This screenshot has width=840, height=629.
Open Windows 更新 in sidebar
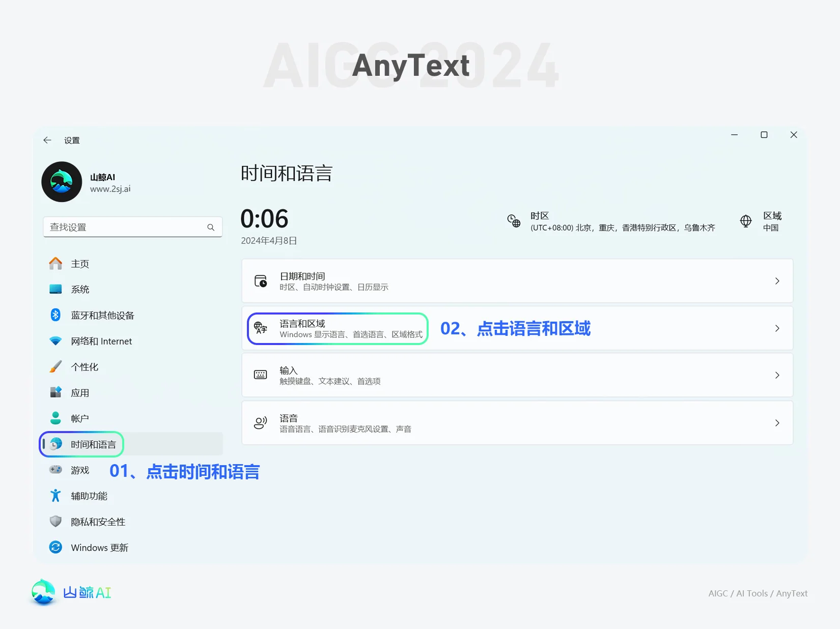coord(133,548)
